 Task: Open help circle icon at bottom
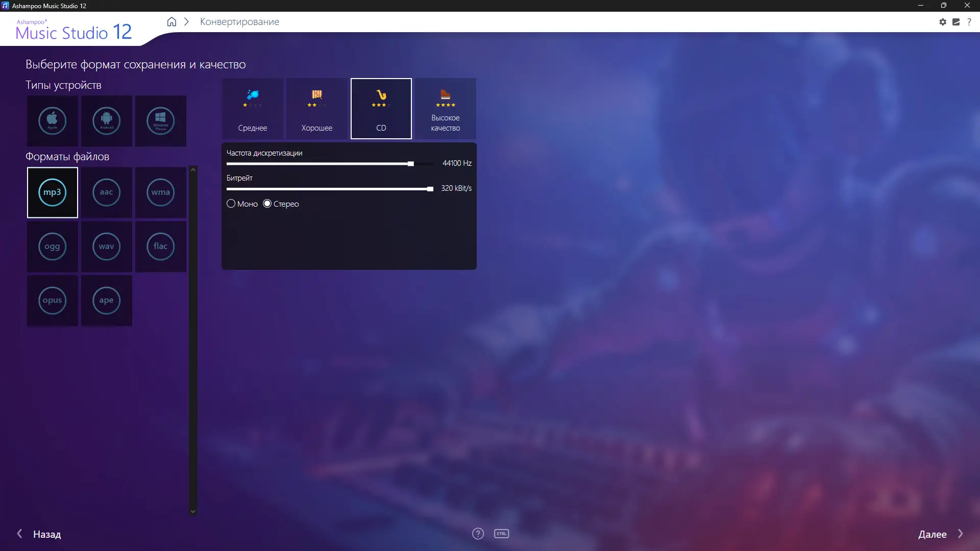[x=478, y=534]
